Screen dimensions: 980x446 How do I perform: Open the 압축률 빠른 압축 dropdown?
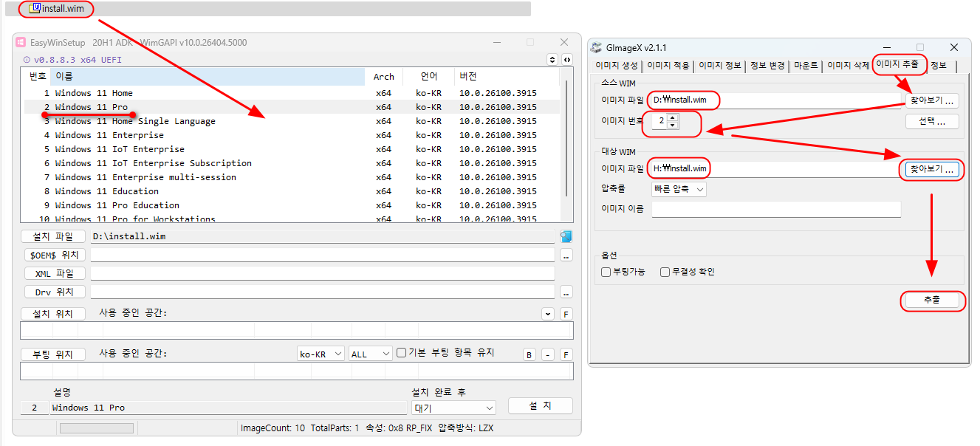point(679,189)
